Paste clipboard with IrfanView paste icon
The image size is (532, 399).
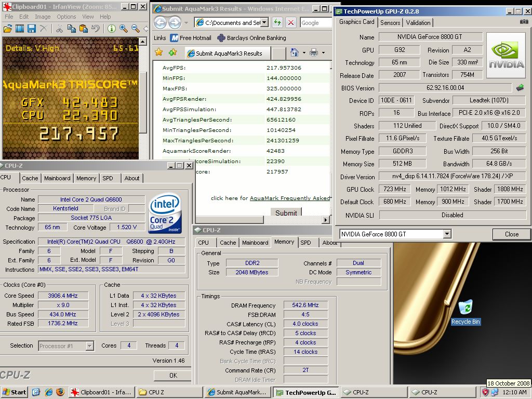[84, 29]
